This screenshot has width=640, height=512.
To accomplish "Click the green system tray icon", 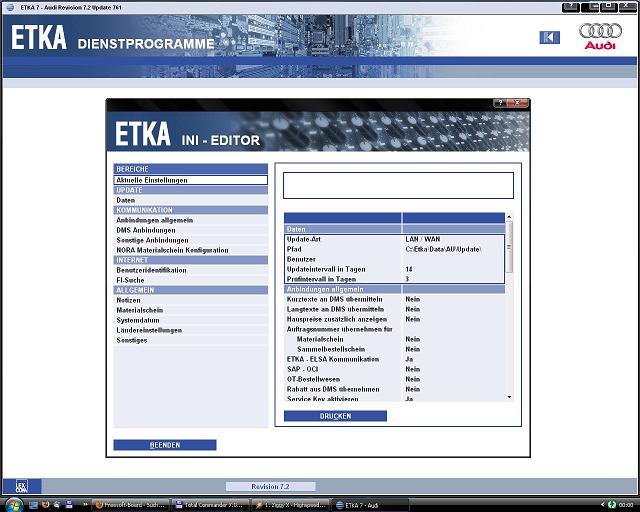I will tap(611, 505).
